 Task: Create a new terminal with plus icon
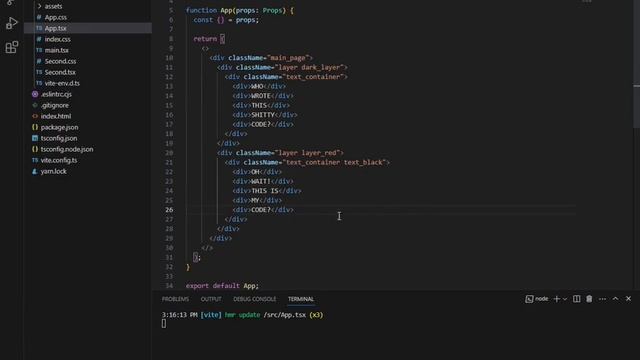[x=557, y=299]
